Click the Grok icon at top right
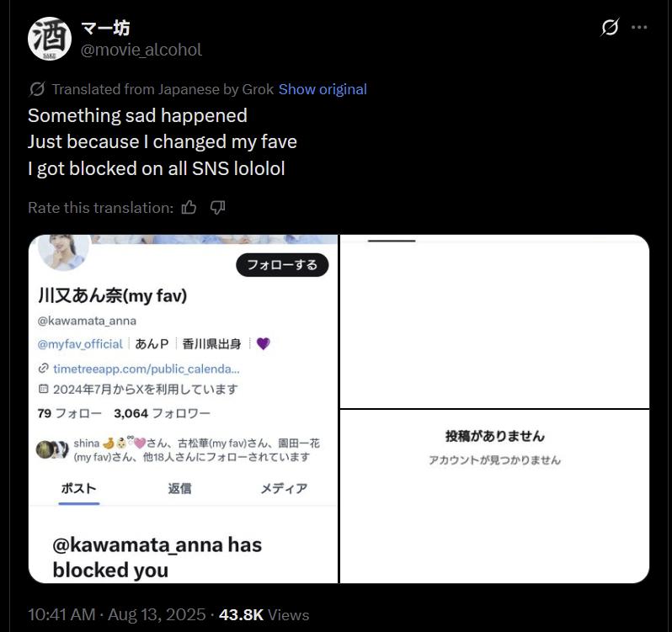This screenshot has width=672, height=632. click(x=610, y=28)
